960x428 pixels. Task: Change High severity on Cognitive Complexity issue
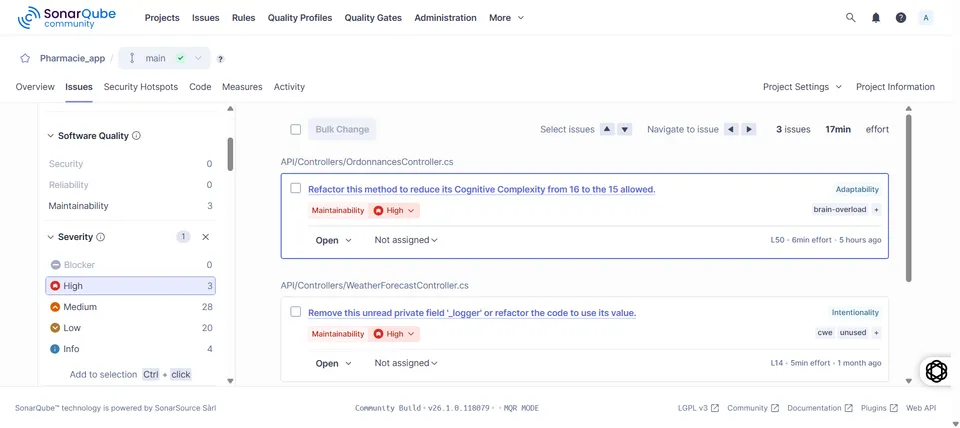coord(394,210)
